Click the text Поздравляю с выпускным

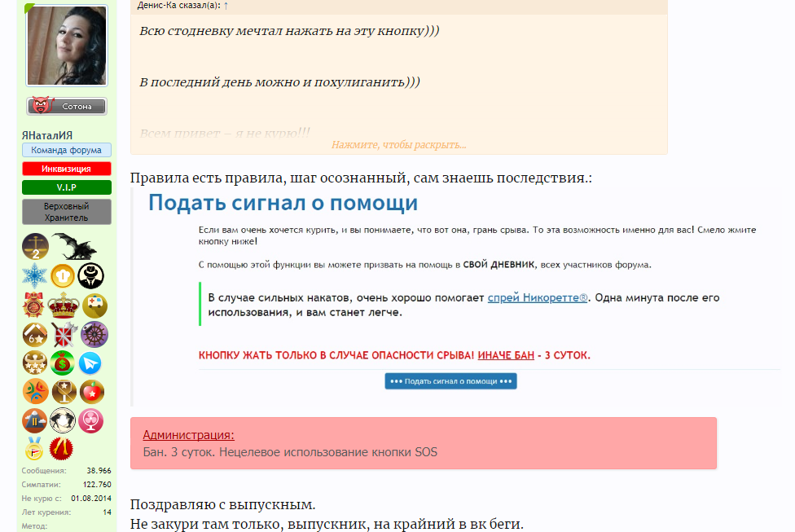(222, 504)
